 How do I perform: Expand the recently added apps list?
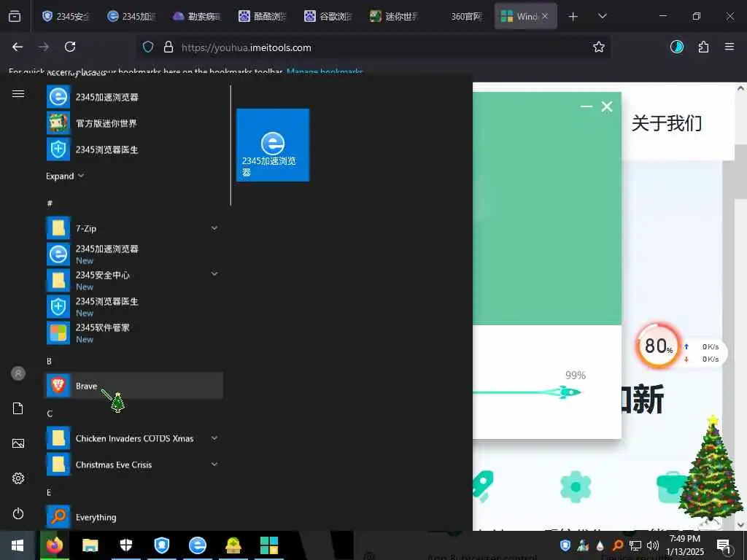[65, 176]
